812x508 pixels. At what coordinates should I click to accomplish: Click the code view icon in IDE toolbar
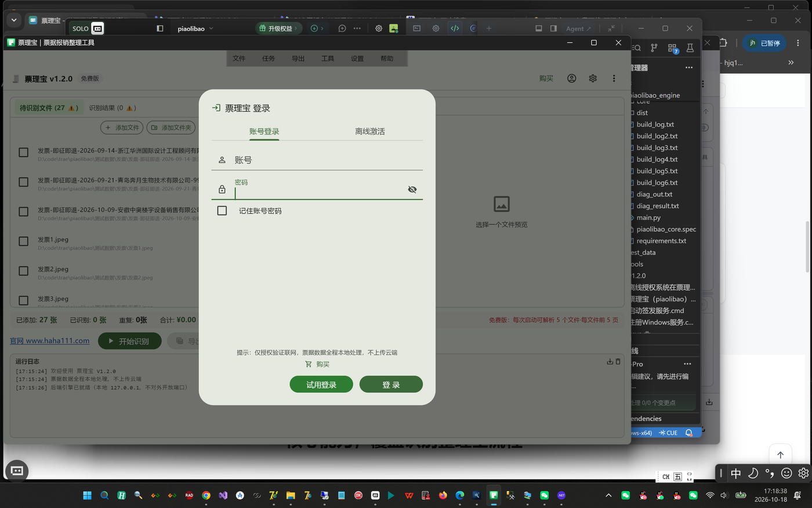[x=455, y=28]
